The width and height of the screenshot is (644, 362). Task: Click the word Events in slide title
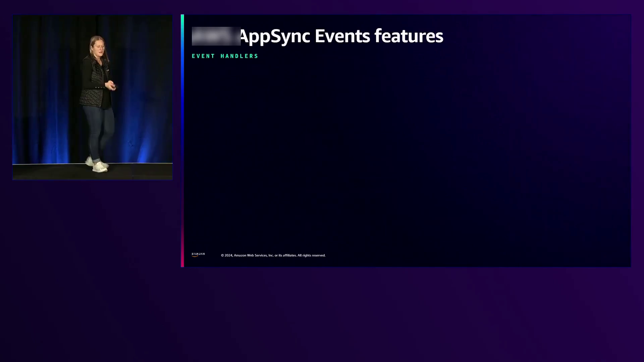pos(342,36)
